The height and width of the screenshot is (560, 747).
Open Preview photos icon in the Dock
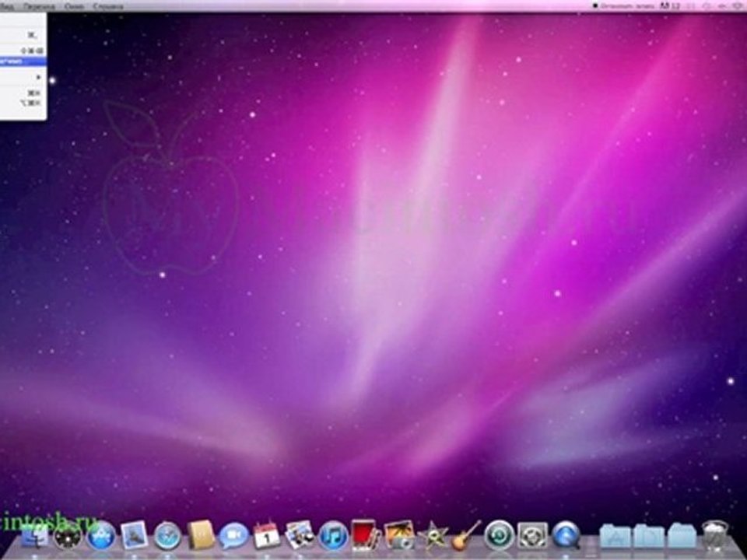[x=300, y=535]
